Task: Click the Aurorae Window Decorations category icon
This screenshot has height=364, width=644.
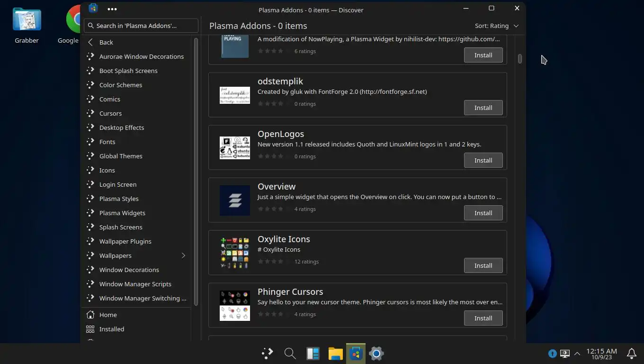Action: tap(90, 56)
